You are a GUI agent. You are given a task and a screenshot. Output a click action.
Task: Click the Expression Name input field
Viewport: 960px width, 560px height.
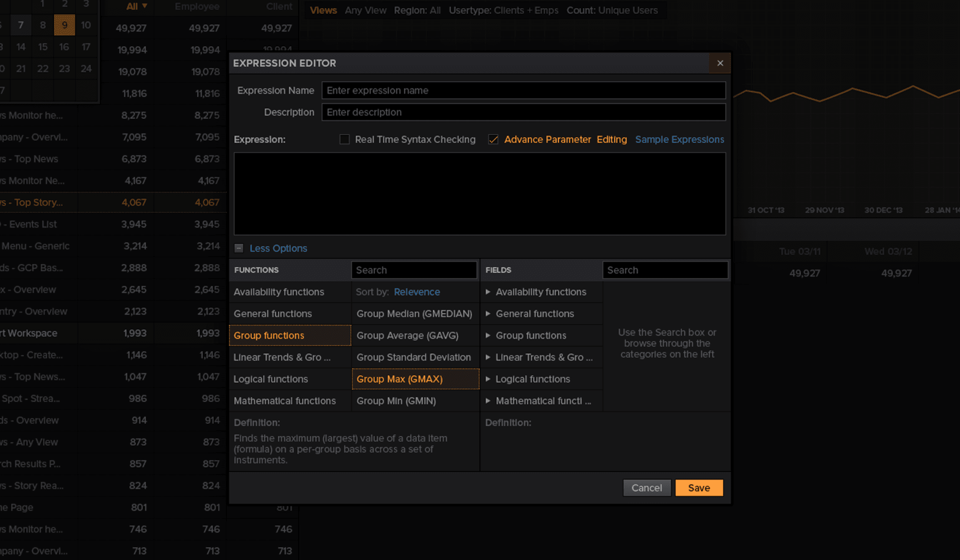(x=523, y=90)
